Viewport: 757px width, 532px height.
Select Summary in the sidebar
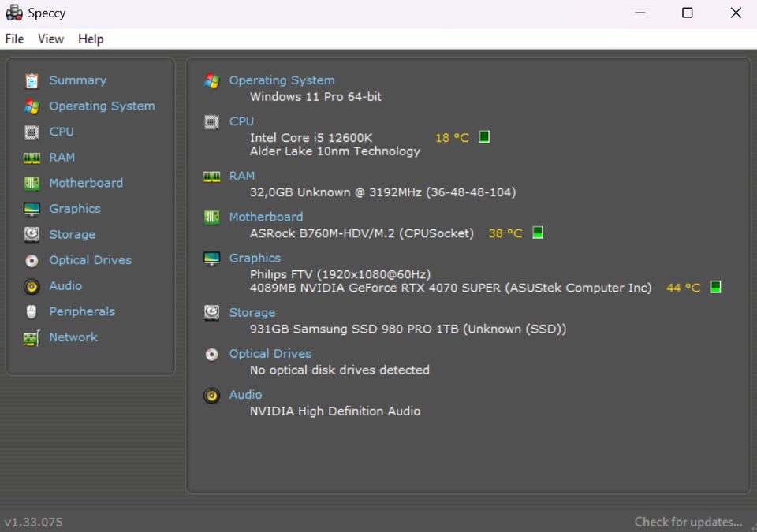(x=78, y=80)
